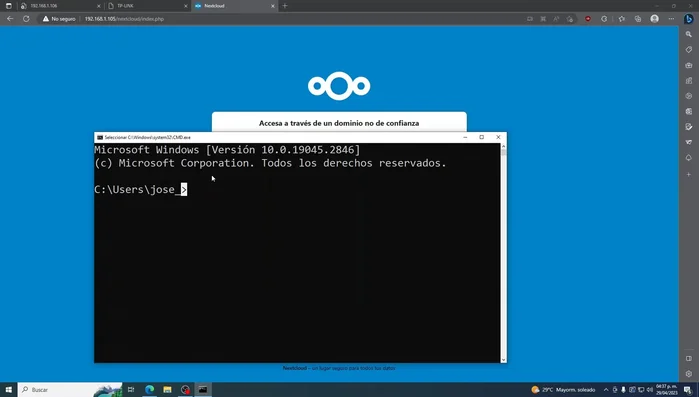Open the Bing chat sidebar button
The image size is (699, 397).
(x=689, y=19)
